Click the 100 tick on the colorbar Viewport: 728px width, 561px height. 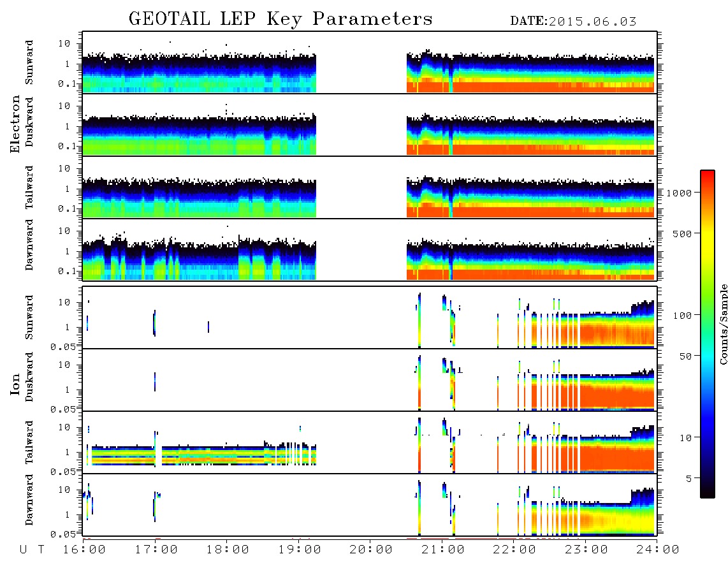682,316
